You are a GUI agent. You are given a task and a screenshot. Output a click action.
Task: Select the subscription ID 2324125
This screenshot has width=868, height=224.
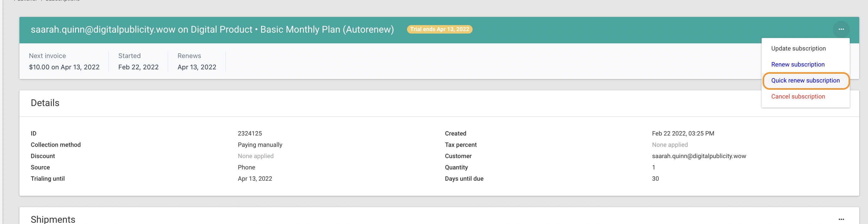tap(250, 133)
